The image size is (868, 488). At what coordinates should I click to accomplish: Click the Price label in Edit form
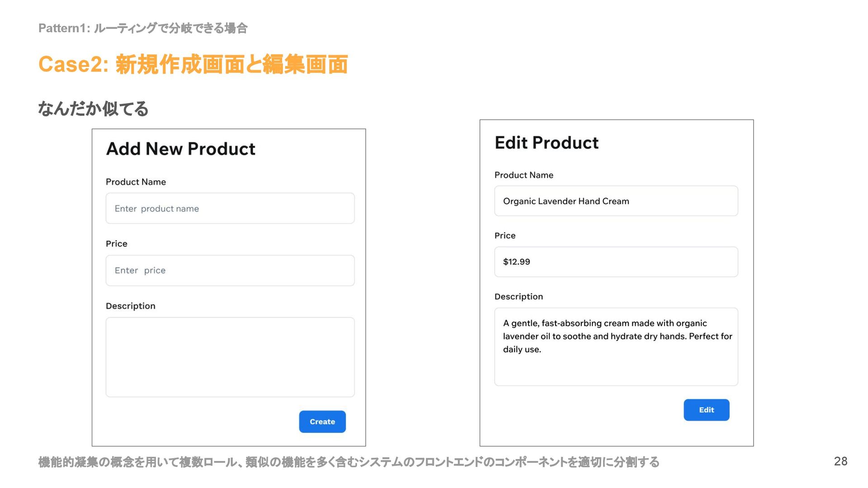505,235
